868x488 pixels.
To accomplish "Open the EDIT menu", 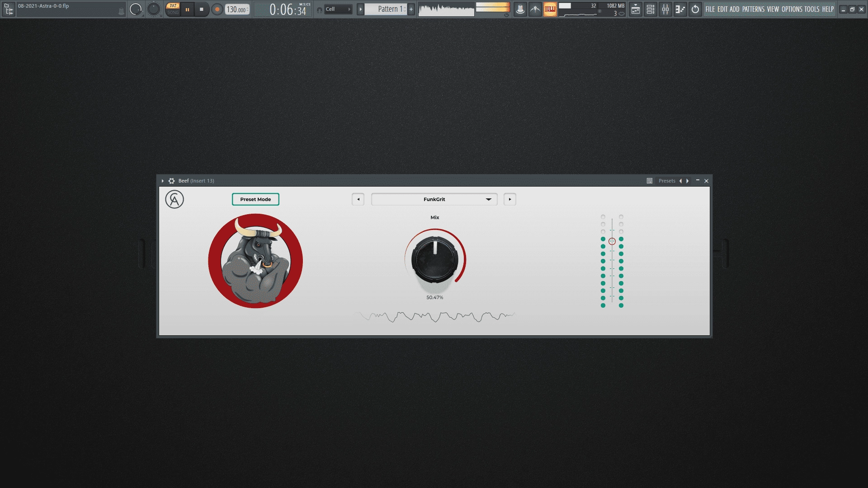I will (x=722, y=9).
